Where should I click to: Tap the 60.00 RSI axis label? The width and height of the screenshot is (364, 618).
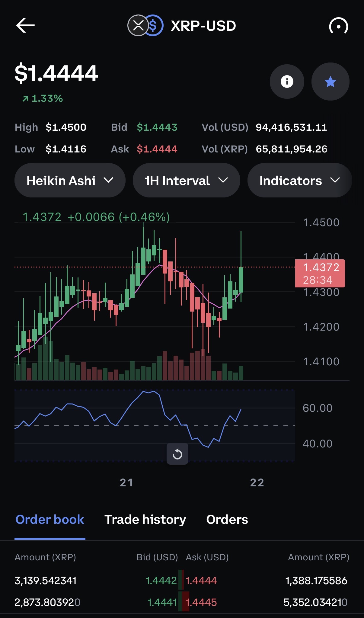[318, 408]
